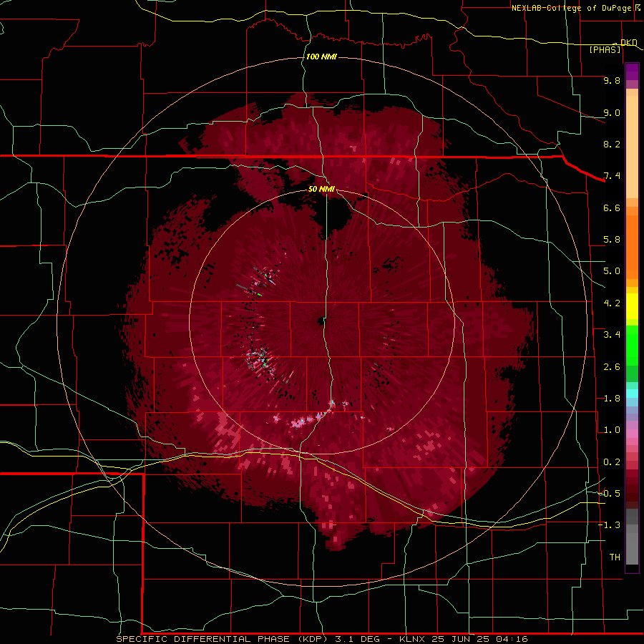Screen dimensions: 644x644
Task: Pick the bright yellow band on color bar
Action: pos(632,306)
